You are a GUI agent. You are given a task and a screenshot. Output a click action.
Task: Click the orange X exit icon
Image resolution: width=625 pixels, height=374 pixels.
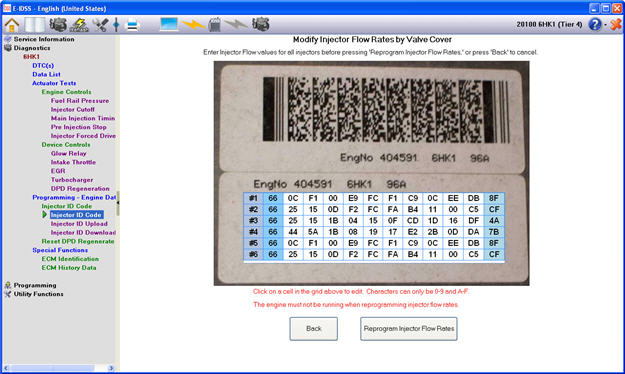[616, 24]
